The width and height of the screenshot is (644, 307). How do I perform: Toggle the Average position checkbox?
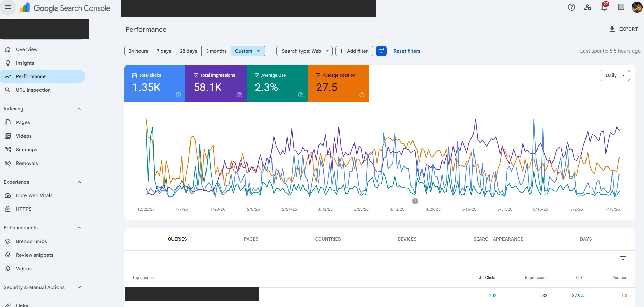point(318,75)
